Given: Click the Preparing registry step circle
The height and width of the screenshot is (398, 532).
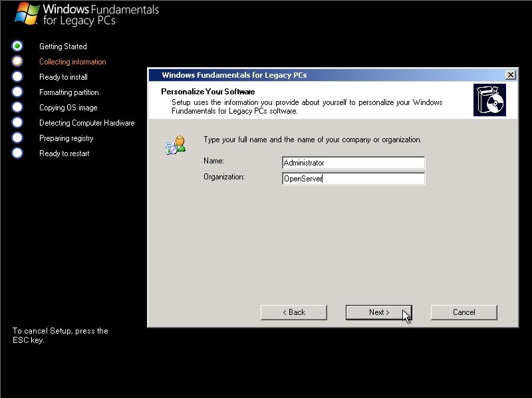Looking at the screenshot, I should tap(17, 138).
